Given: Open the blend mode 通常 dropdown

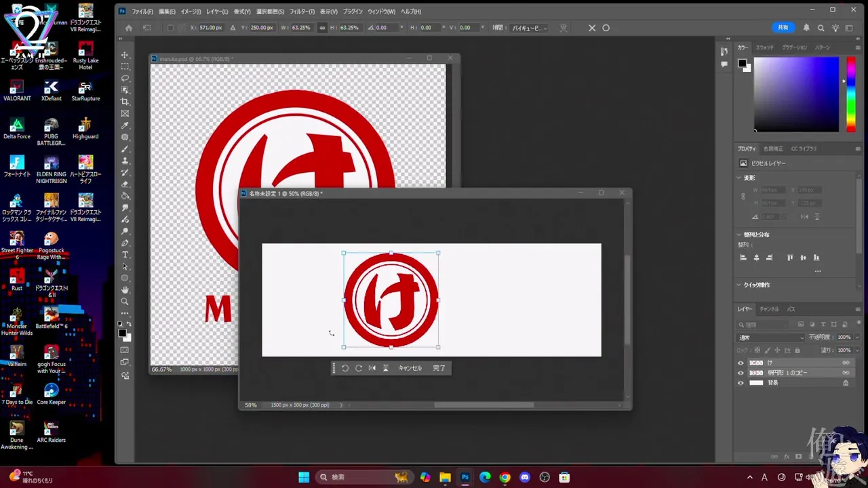Looking at the screenshot, I should 770,338.
